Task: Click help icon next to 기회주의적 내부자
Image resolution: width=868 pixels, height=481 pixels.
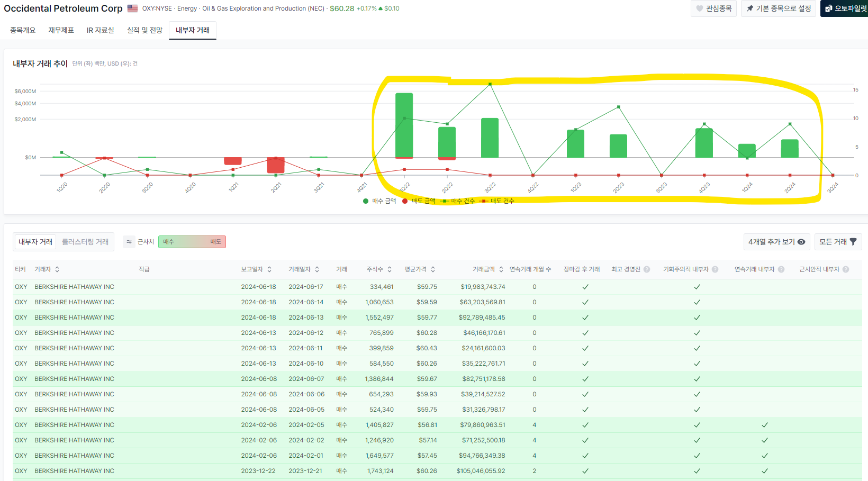Action: (x=715, y=269)
